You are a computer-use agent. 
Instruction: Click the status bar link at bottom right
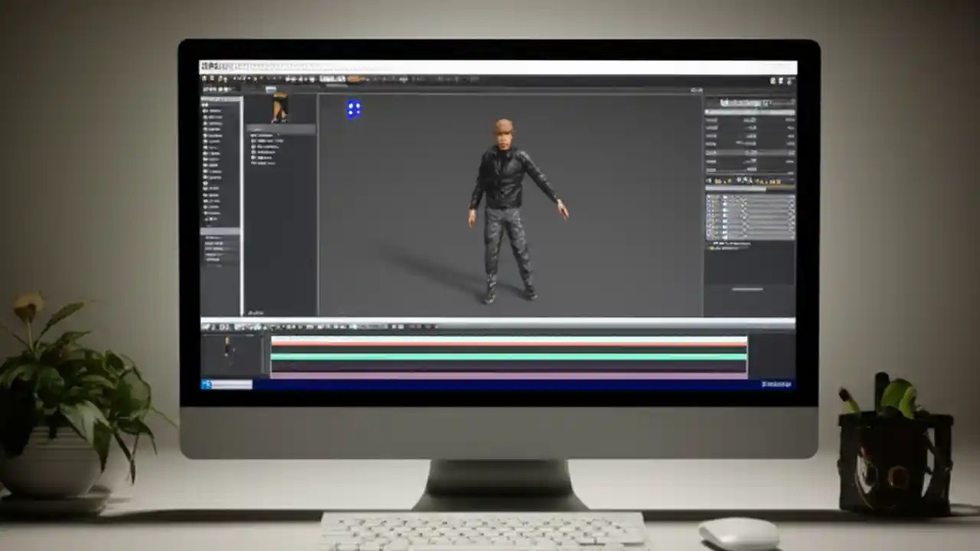(x=776, y=385)
